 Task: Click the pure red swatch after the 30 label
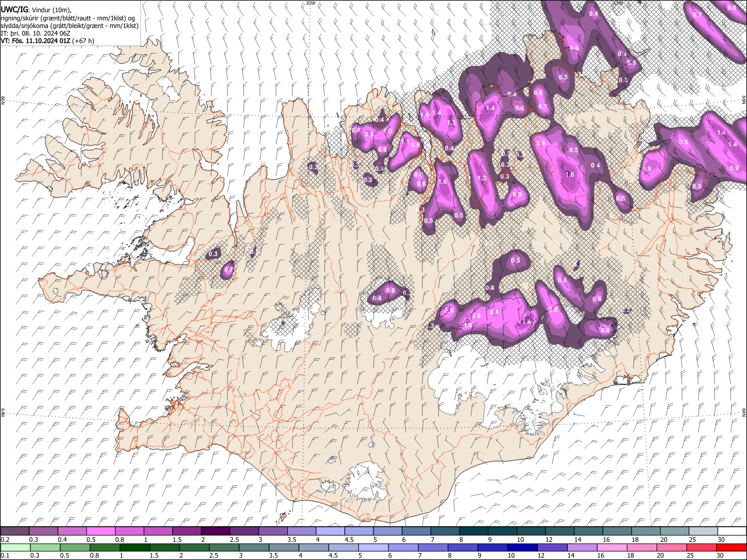coord(731,547)
